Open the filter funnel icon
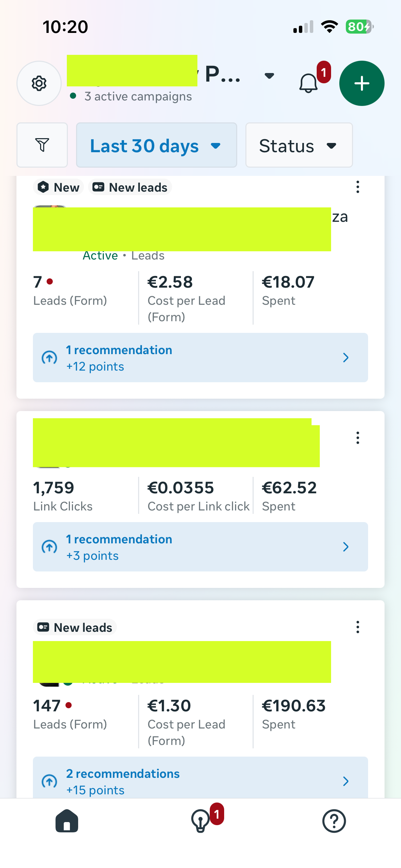This screenshot has height=868, width=401. tap(42, 145)
